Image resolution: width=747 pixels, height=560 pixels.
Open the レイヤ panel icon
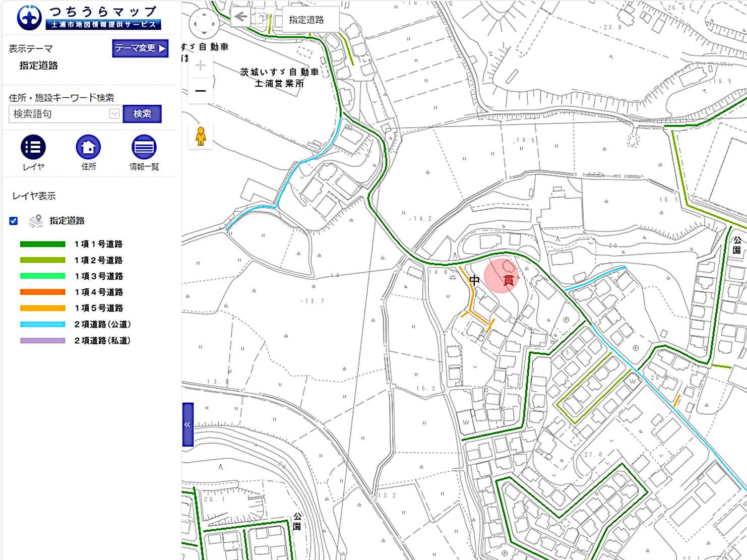coord(33,147)
